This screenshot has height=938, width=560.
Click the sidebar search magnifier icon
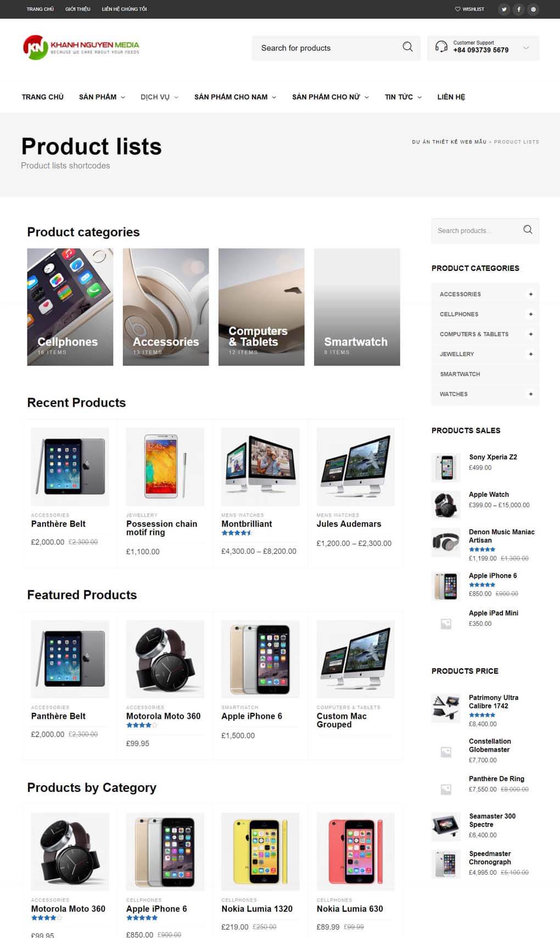(528, 230)
